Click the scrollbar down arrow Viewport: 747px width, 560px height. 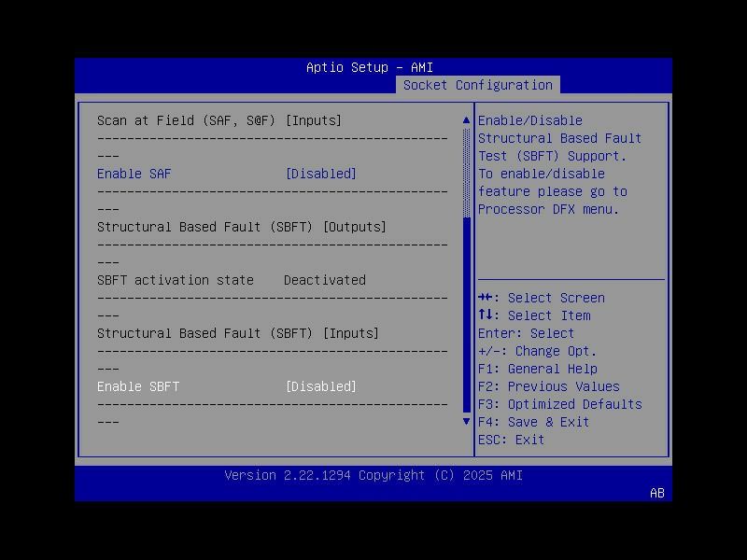coord(466,421)
